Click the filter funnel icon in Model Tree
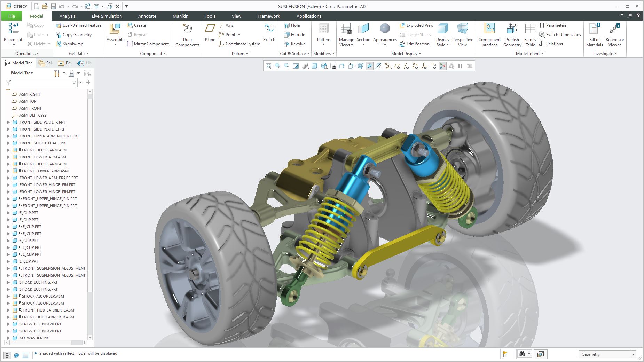 pos(8,82)
